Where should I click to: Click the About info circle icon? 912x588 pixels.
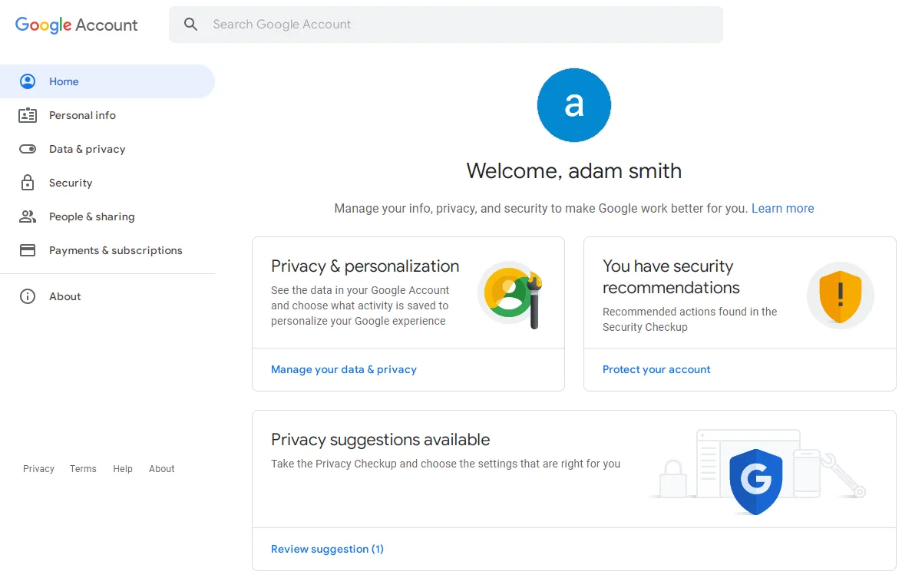coord(28,296)
